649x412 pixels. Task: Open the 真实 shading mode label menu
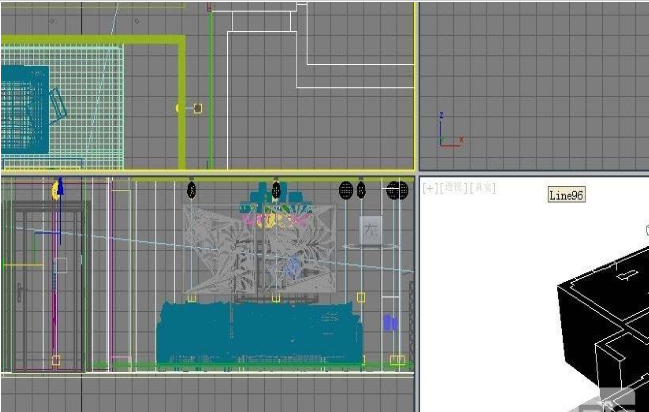482,188
